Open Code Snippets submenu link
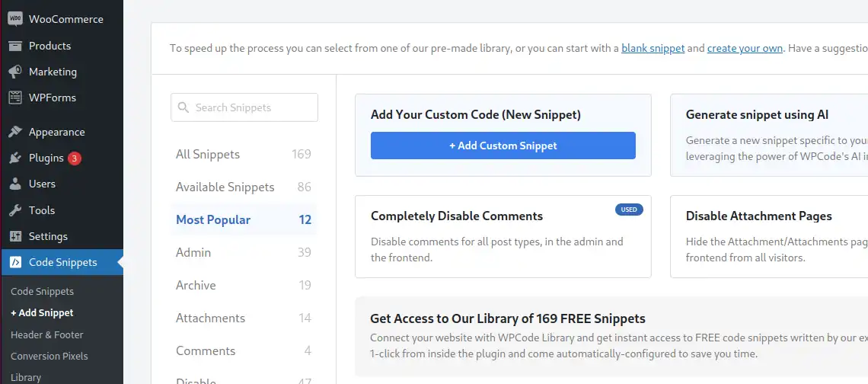Image resolution: width=868 pixels, height=384 pixels. tap(42, 292)
